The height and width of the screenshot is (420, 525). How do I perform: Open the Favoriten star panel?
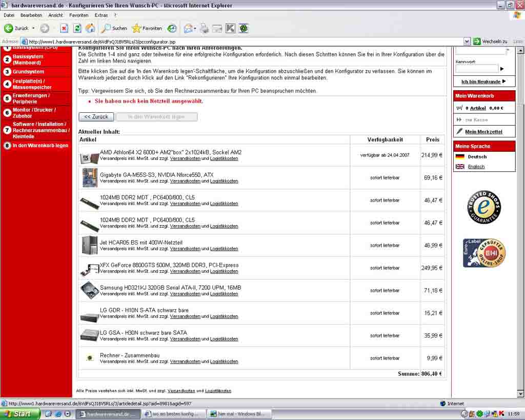point(147,29)
